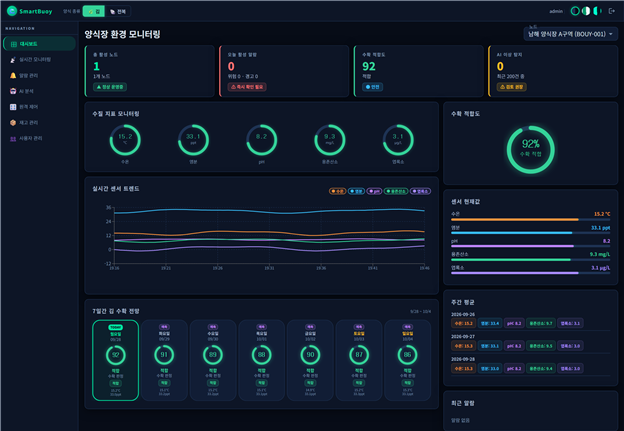Toggle the orange 수온 series in trend legend
The width and height of the screenshot is (624, 431).
click(x=337, y=191)
